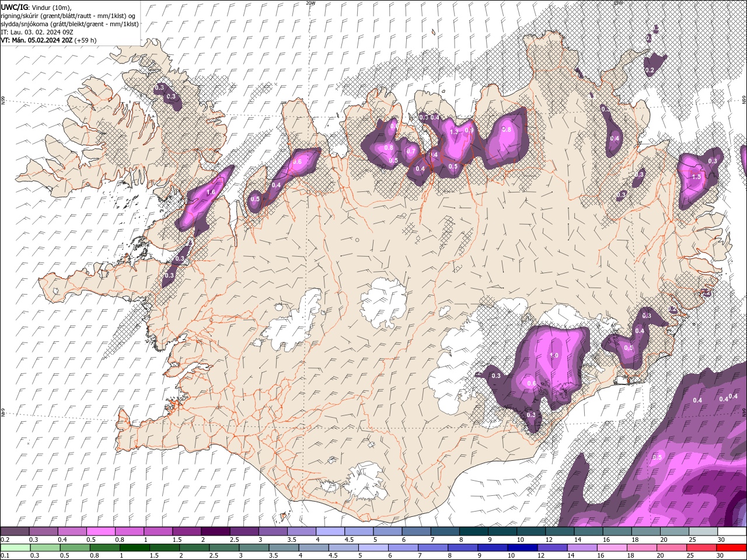Select the top-row legend swatch labeled 3.5
The width and height of the screenshot is (747, 560).
point(301,531)
